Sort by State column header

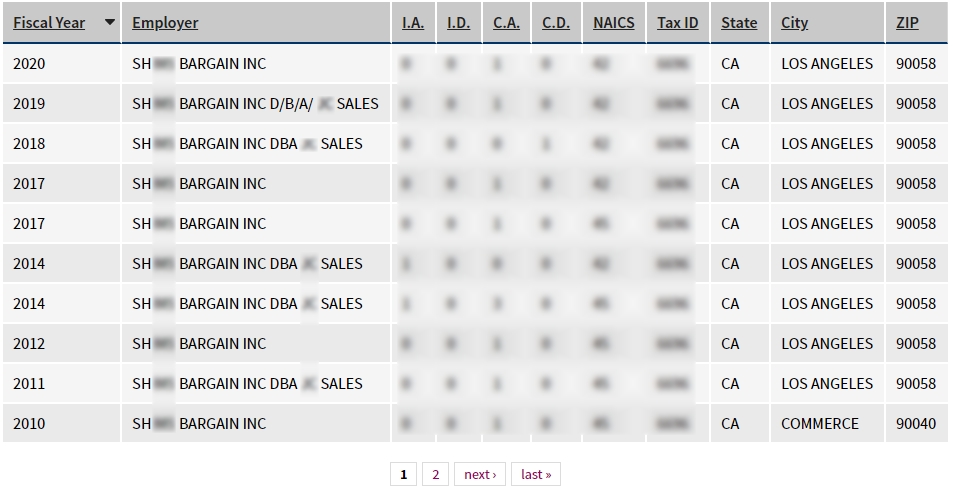click(739, 22)
